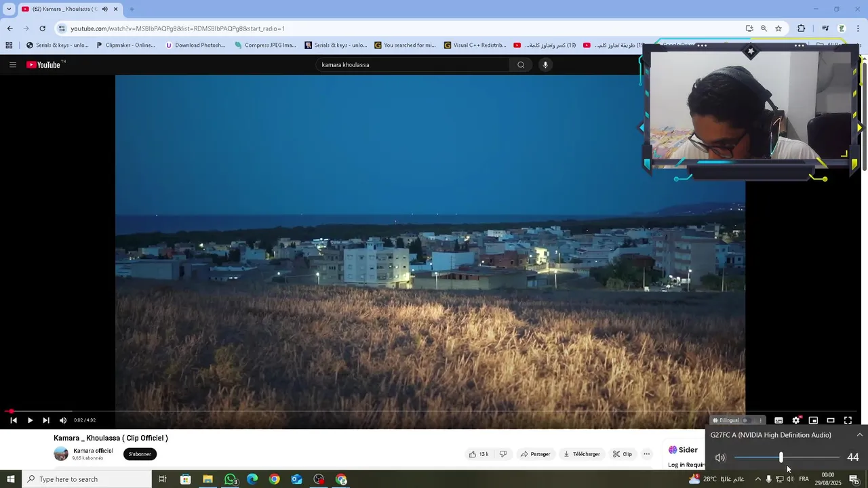Viewport: 868px width, 488px height.
Task: Play the video with the play button
Action: tap(30, 420)
